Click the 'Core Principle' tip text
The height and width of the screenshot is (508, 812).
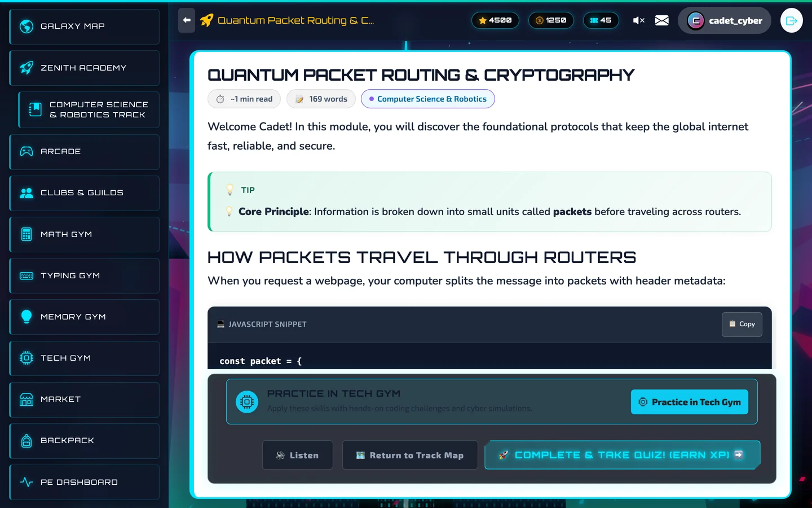273,212
